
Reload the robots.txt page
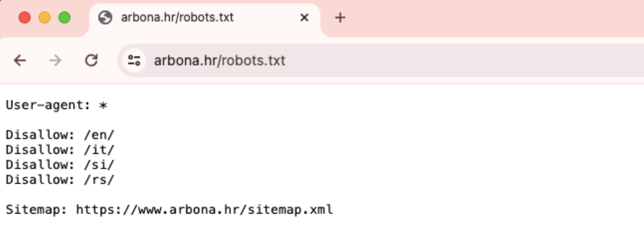coord(91,61)
